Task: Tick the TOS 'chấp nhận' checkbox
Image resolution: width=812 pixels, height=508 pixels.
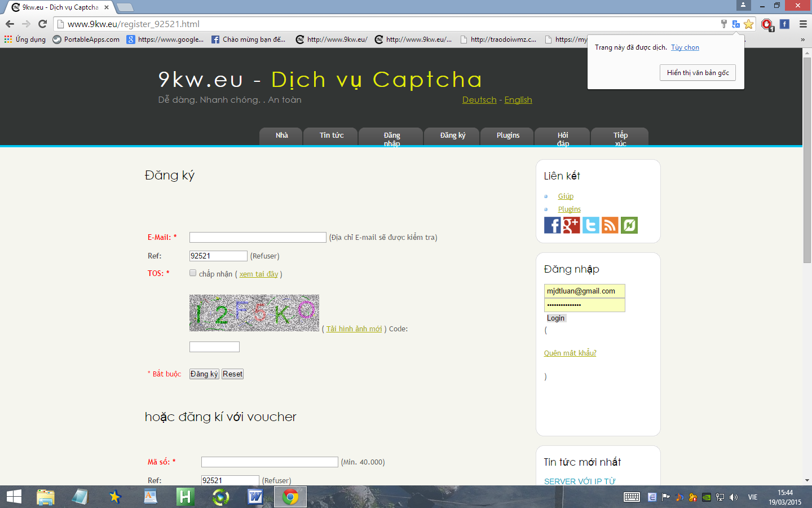Action: coord(193,273)
